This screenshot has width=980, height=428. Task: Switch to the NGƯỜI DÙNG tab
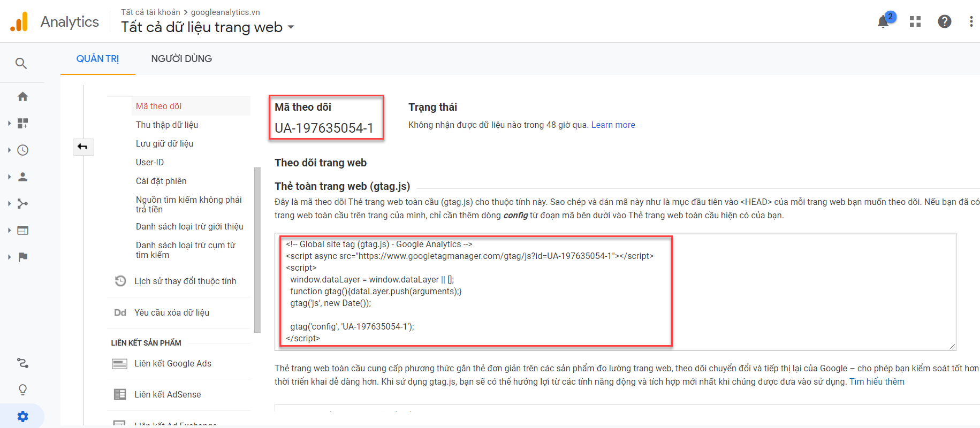tap(181, 59)
